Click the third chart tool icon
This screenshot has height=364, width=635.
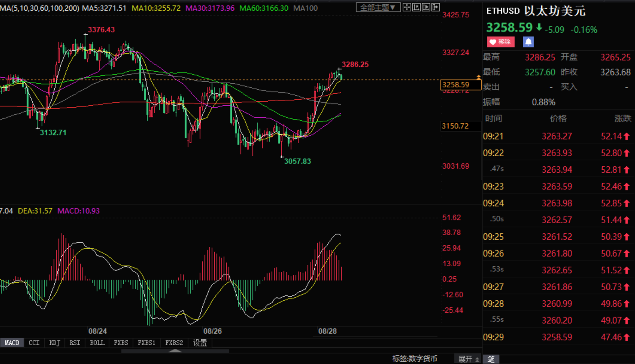coord(426,7)
